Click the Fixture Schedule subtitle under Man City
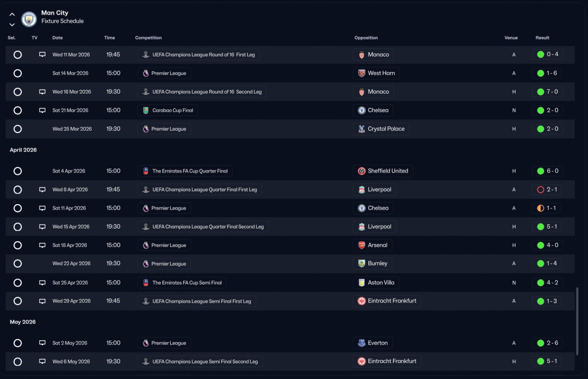 (x=62, y=21)
